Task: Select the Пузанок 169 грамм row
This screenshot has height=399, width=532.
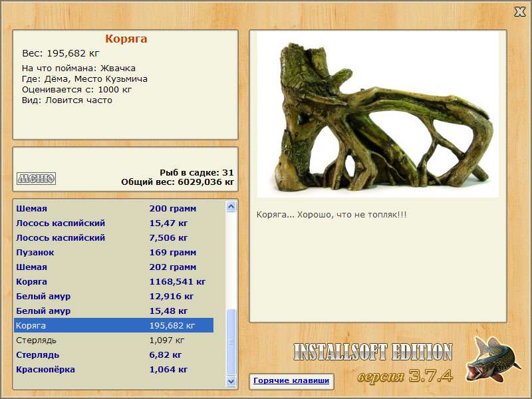Action: 114,253
